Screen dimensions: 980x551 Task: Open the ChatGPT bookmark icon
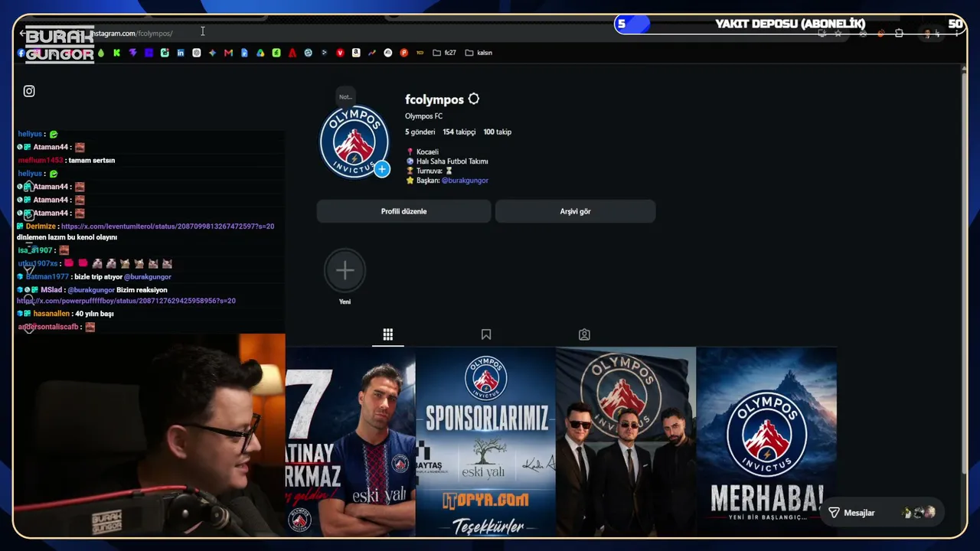pyautogui.click(x=197, y=53)
